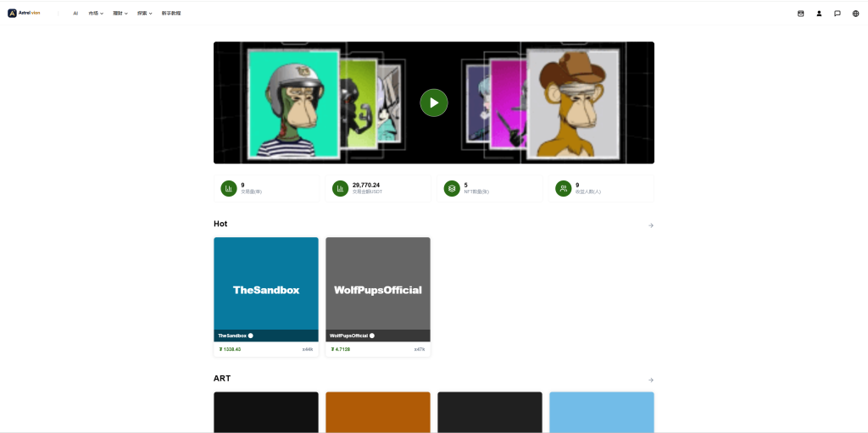Click the Hot section heading
The image size is (868, 433).
[x=220, y=224]
